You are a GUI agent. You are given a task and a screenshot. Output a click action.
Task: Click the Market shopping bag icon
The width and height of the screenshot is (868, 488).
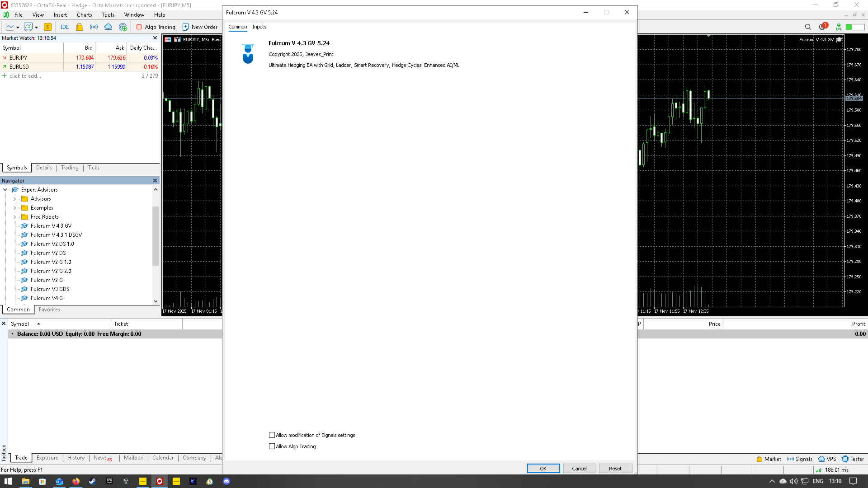(x=80, y=27)
